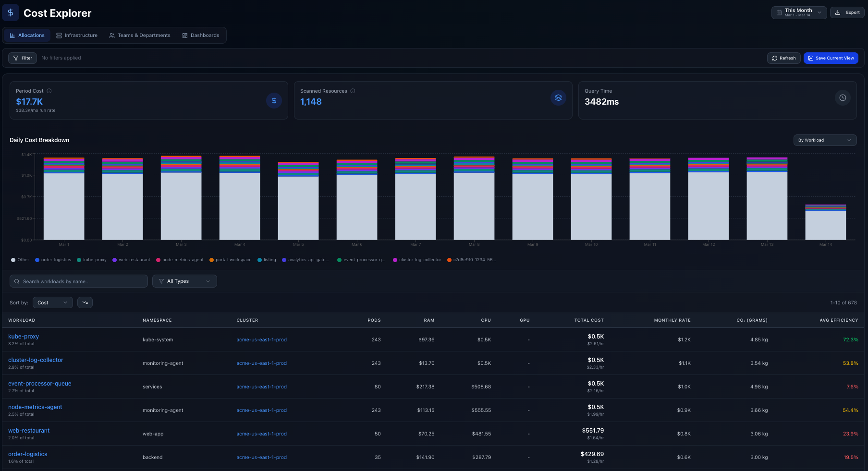The image size is (868, 471).
Task: Toggle kube-proxy legend item visibility
Action: (92, 260)
